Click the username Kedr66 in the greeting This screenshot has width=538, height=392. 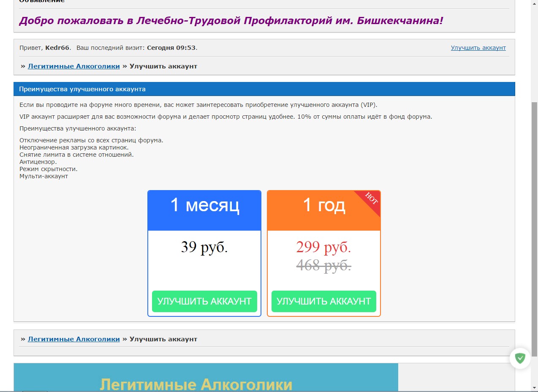pos(57,48)
